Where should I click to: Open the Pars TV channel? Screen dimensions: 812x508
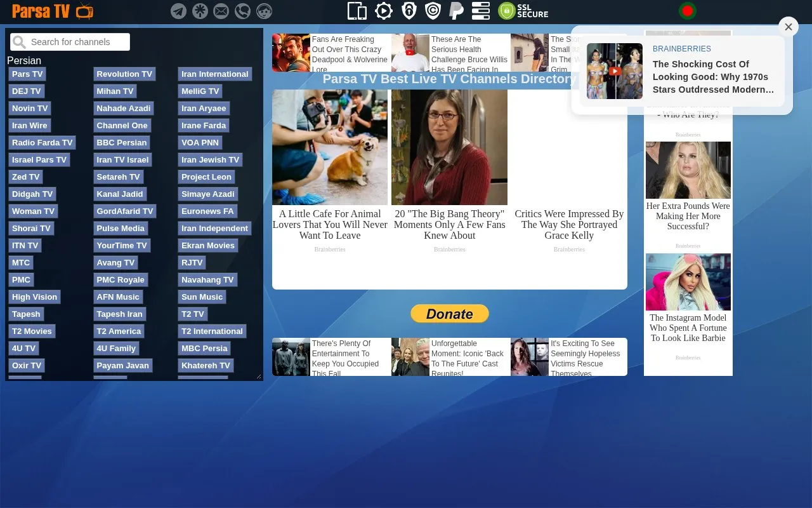[27, 74]
